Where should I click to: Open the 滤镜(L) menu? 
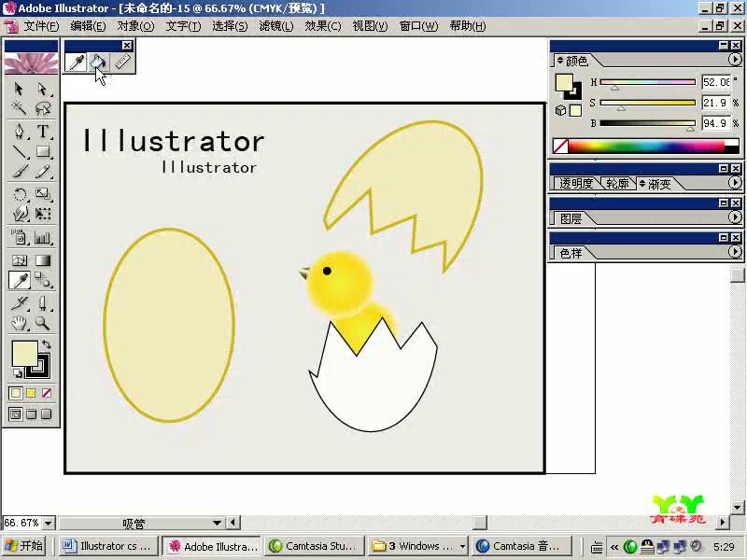coord(276,26)
